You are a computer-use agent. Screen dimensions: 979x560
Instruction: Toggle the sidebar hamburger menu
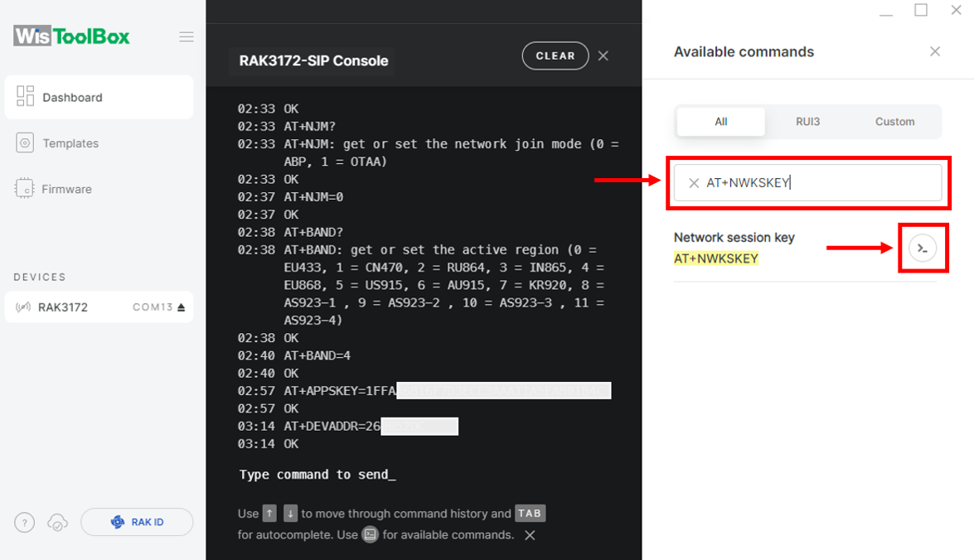pyautogui.click(x=186, y=36)
